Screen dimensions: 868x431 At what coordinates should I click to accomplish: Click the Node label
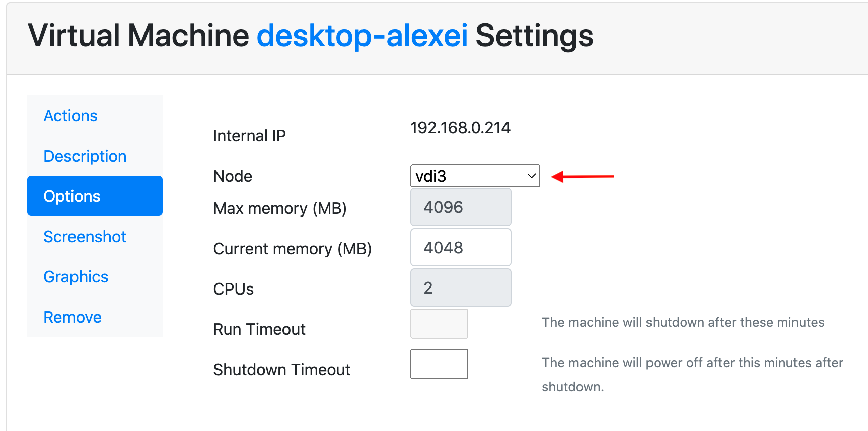click(x=233, y=176)
